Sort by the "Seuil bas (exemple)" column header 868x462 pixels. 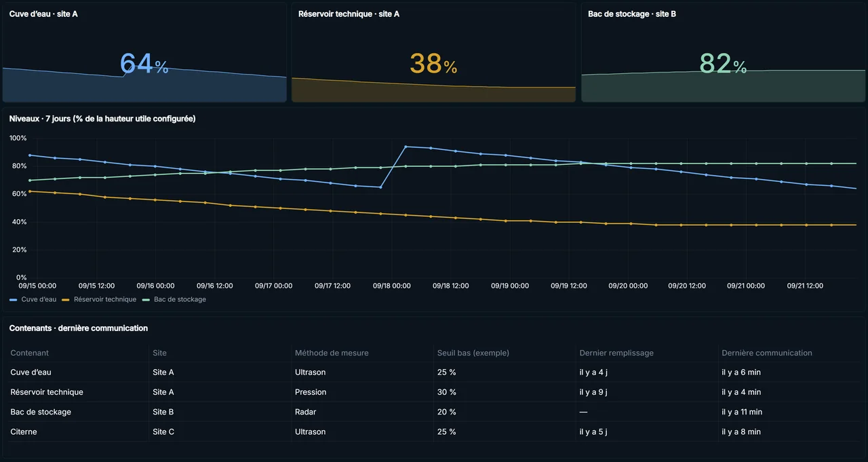click(473, 353)
